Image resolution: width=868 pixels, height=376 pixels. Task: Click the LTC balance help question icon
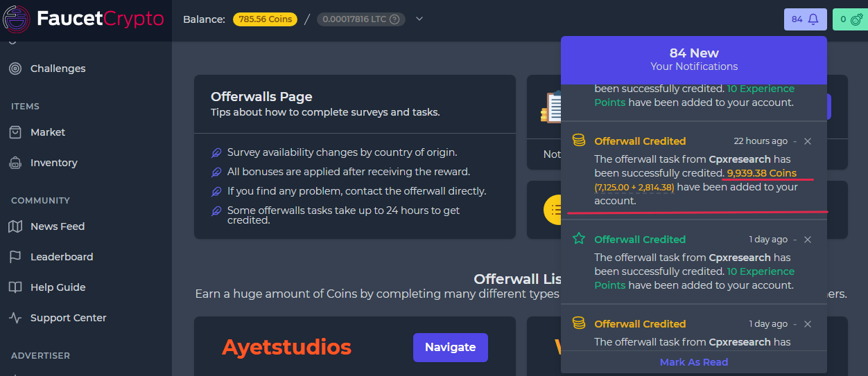[394, 19]
